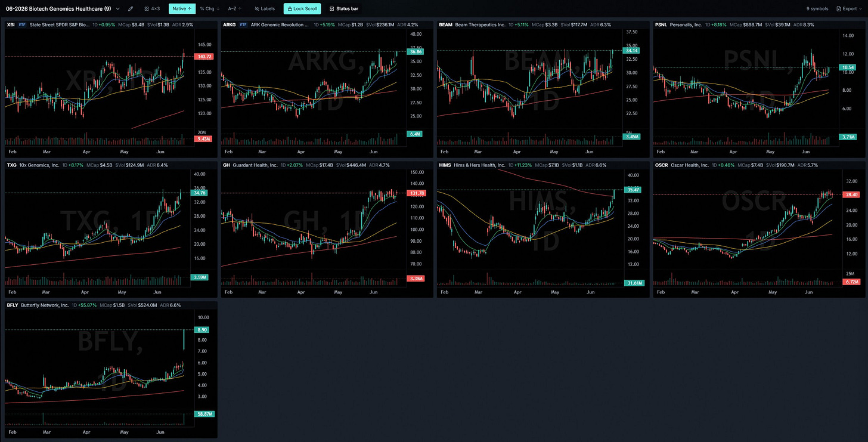This screenshot has height=442, width=868.
Task: Click GH market cap value $17.4B
Action: pyautogui.click(x=326, y=165)
